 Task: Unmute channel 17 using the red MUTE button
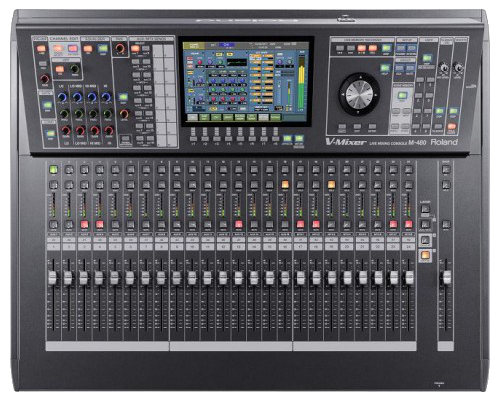pyautogui.click(x=300, y=224)
